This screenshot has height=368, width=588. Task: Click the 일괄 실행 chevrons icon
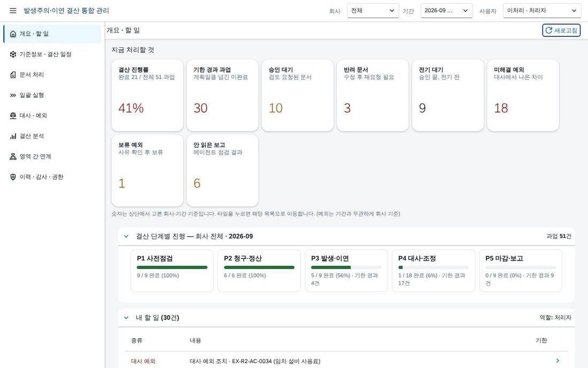click(x=13, y=95)
